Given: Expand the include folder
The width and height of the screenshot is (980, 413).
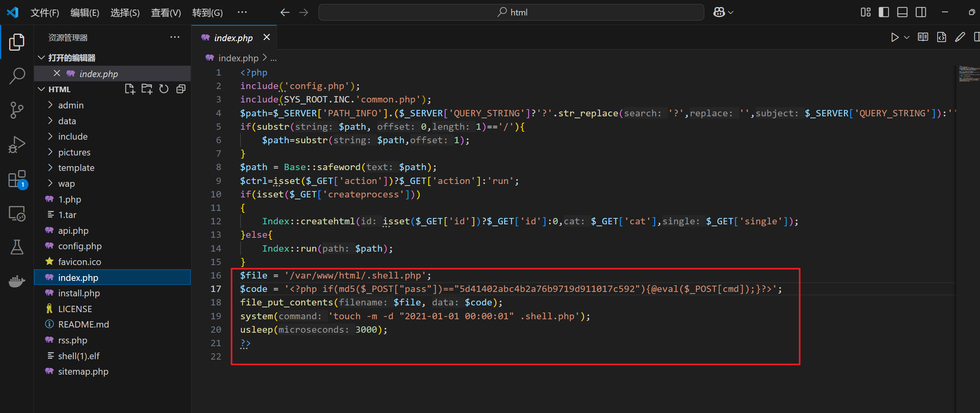Looking at the screenshot, I should pyautogui.click(x=112, y=136).
